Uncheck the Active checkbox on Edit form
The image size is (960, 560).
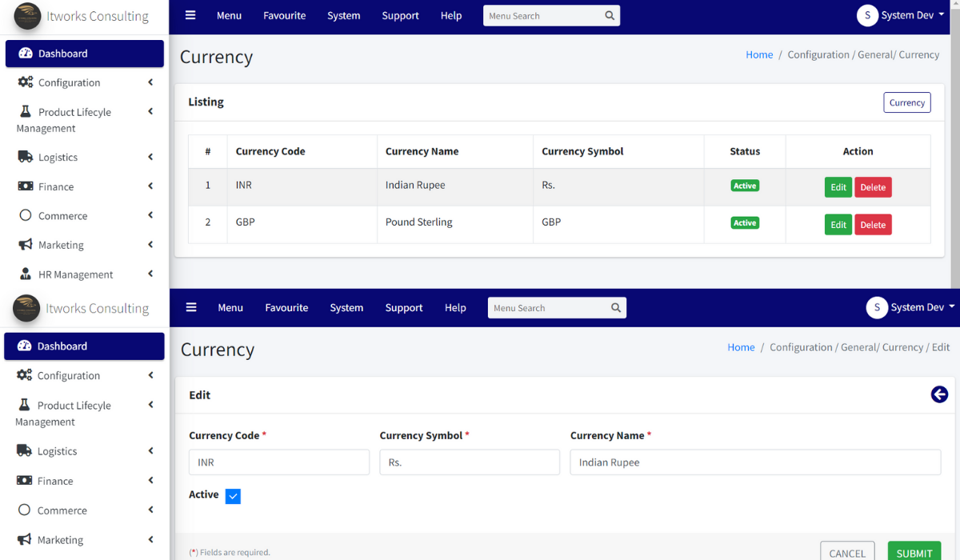(x=233, y=496)
